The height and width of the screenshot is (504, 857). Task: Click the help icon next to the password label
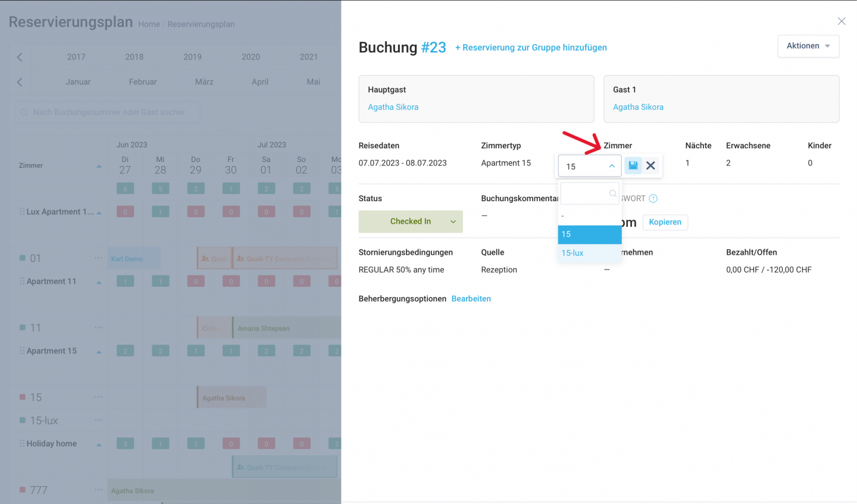653,199
